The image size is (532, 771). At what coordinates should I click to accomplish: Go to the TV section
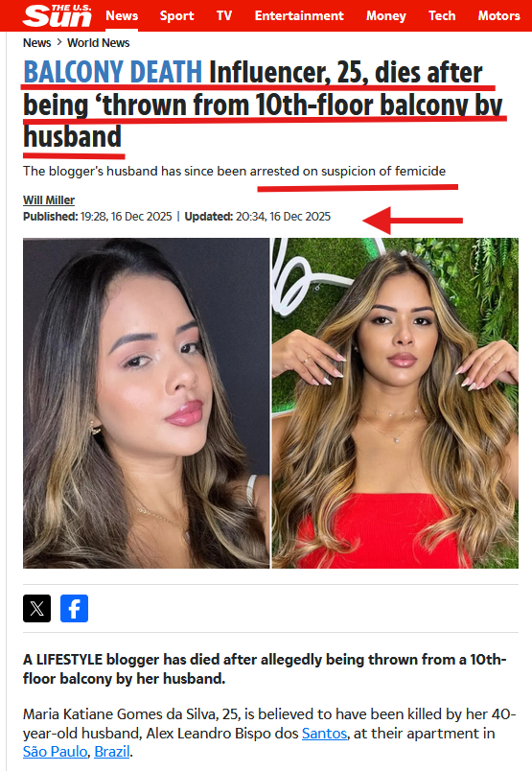click(x=224, y=15)
